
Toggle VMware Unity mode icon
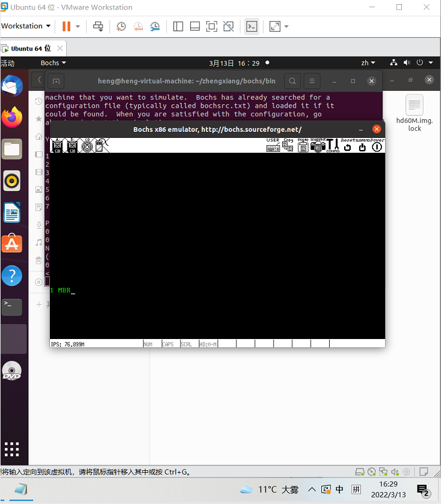coord(229,26)
